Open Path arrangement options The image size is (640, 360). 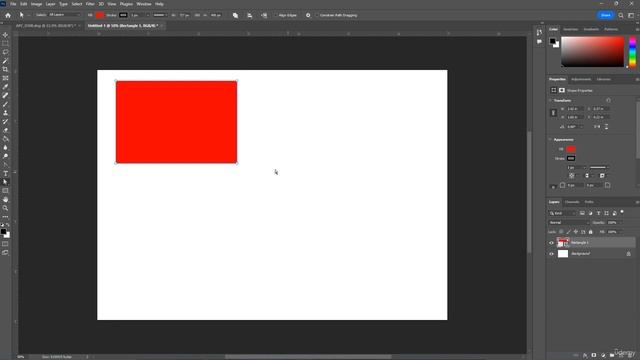(x=264, y=15)
